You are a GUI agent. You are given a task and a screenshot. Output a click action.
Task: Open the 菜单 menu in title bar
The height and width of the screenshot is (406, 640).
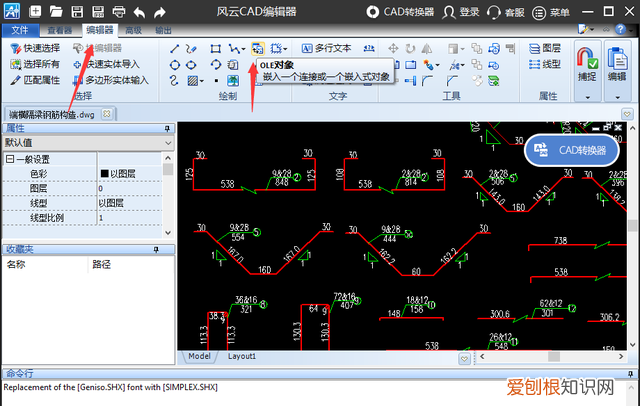(551, 12)
